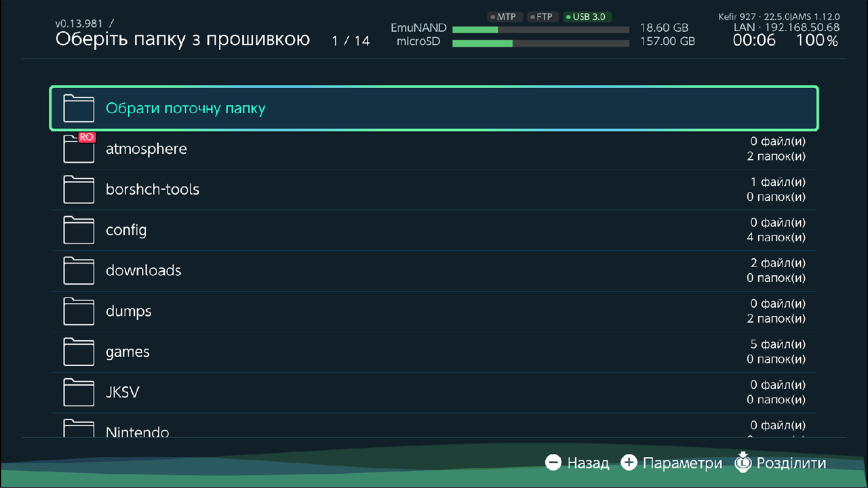The image size is (868, 488).
Task: Click the games row '5 файл(и)' count
Action: coord(778,344)
